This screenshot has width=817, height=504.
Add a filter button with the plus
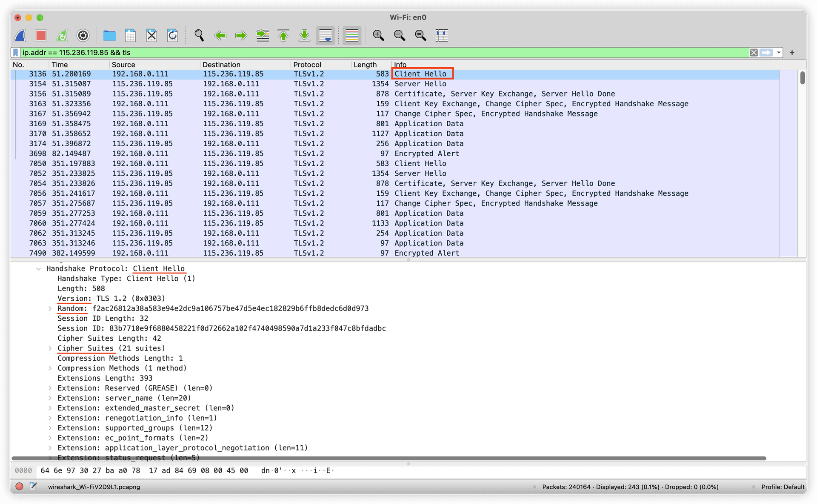pos(792,53)
